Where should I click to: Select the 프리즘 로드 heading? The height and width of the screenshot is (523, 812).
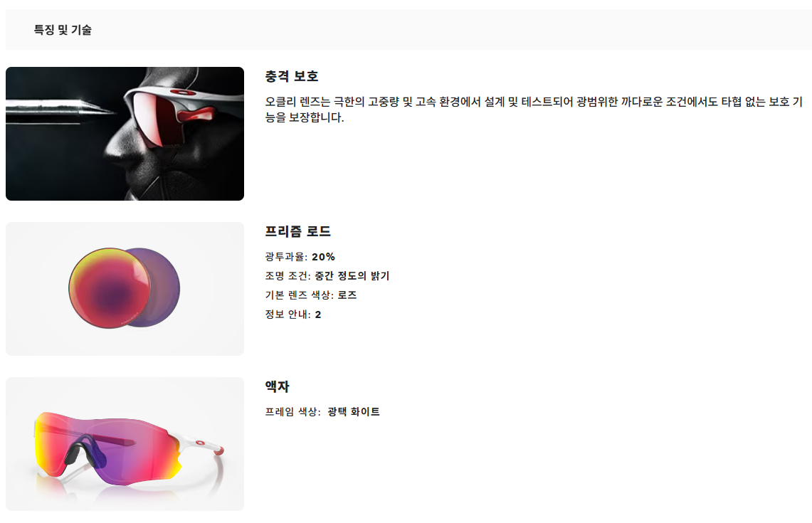point(297,231)
